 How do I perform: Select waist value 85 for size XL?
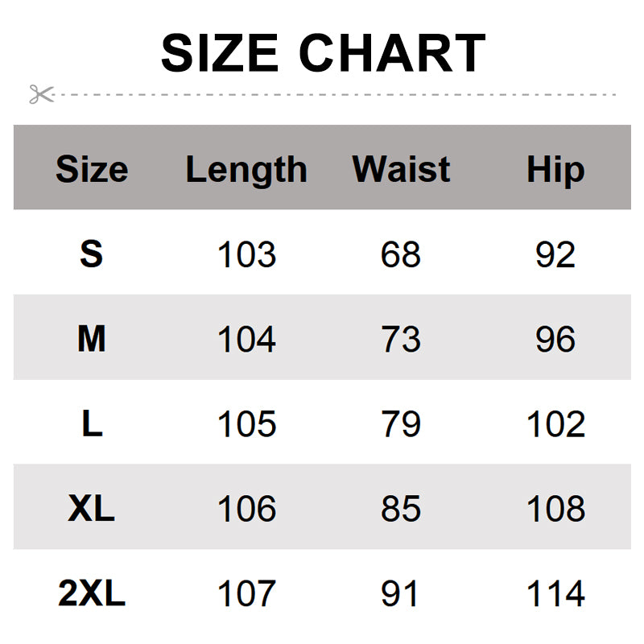tap(401, 509)
